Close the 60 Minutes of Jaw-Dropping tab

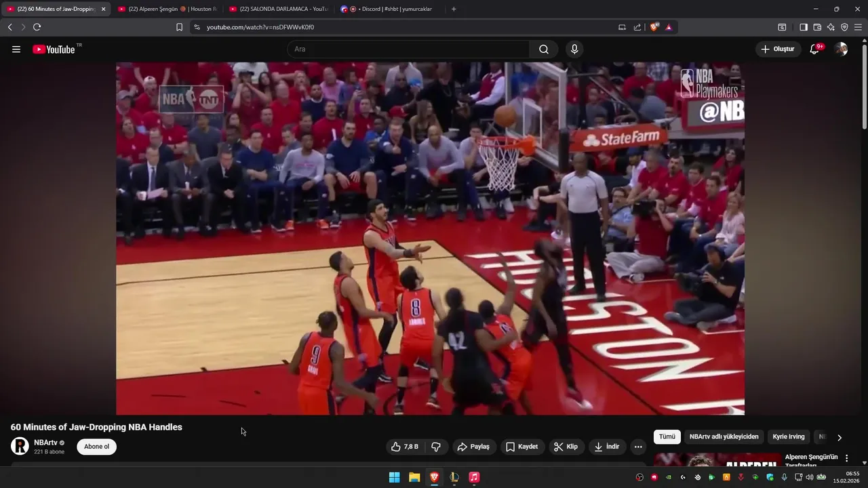pos(104,9)
